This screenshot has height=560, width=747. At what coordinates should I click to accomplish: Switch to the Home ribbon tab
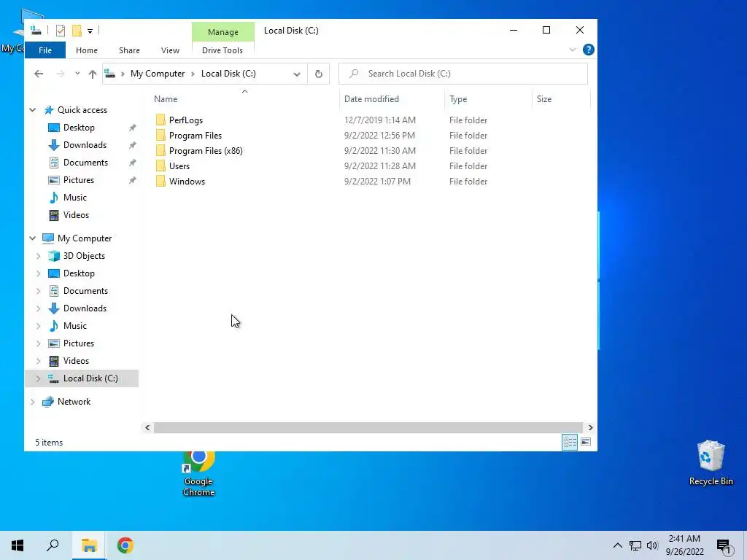[87, 50]
